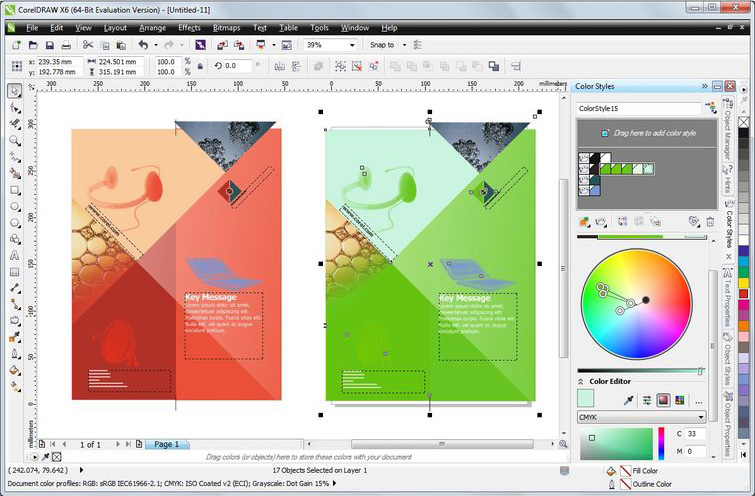Click the C value field showing 33

pos(693,434)
